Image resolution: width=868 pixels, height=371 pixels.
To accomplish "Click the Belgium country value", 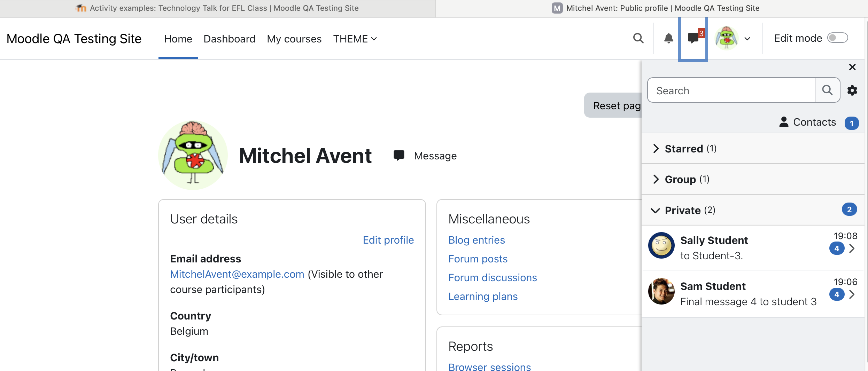I will pyautogui.click(x=189, y=331).
